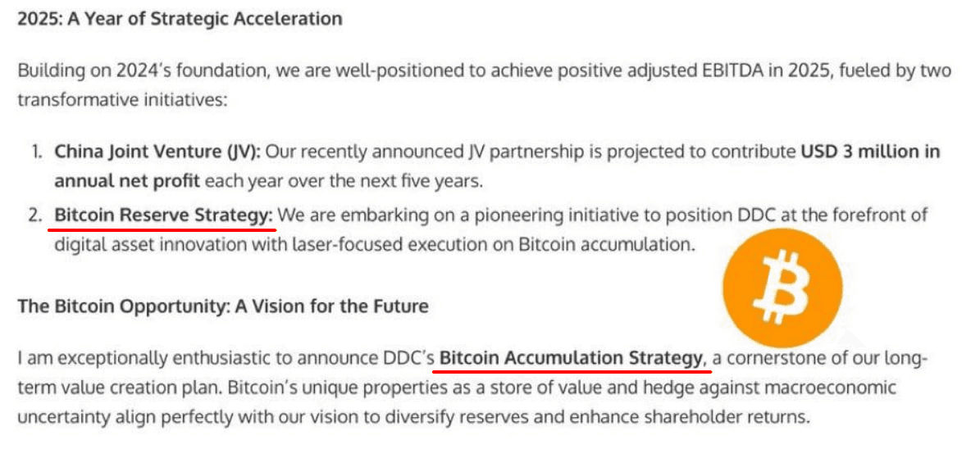Click the orange Bitcoin logo
Image resolution: width=980 pixels, height=449 pixels.
pos(782,289)
